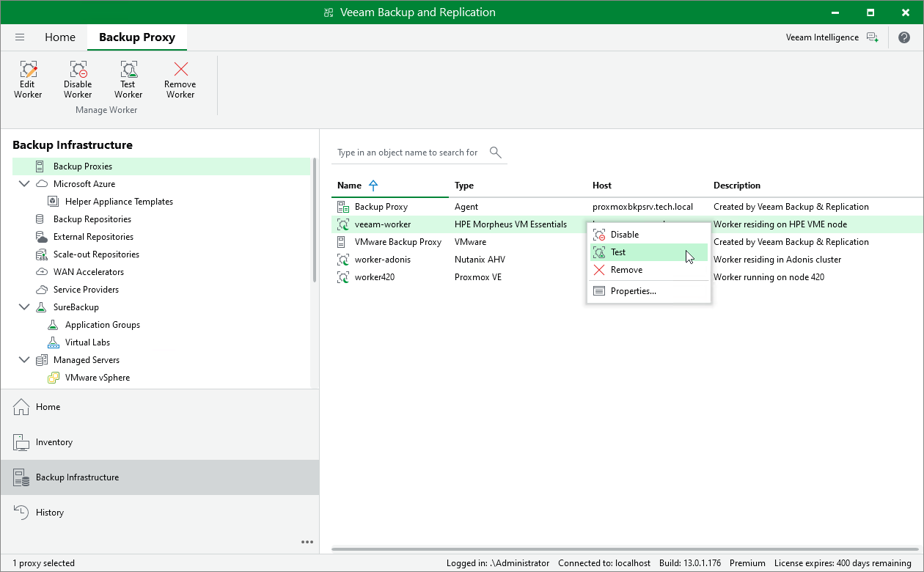Select Backup Proxies in the tree

[x=161, y=166]
